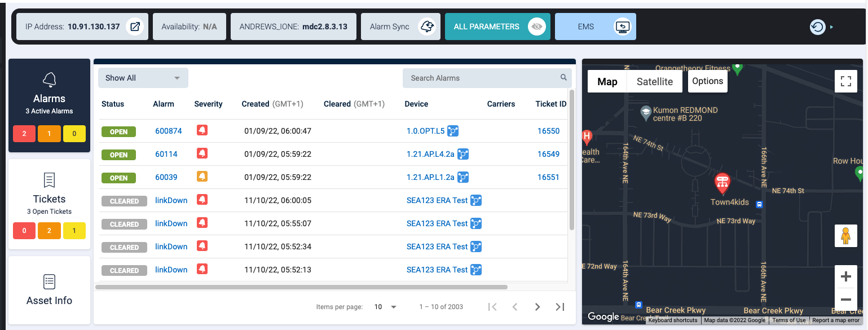Switch map to Map view
Viewport: 868px width, 330px height.
(607, 81)
